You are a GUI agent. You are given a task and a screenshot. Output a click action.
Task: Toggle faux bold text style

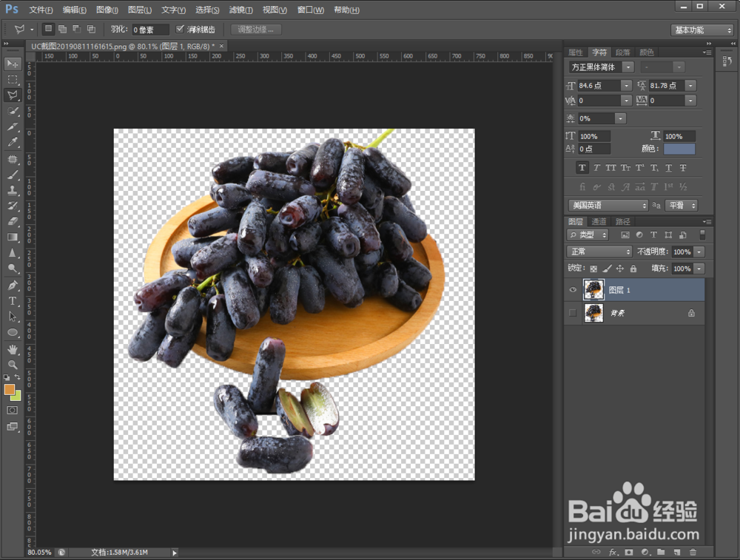[582, 167]
